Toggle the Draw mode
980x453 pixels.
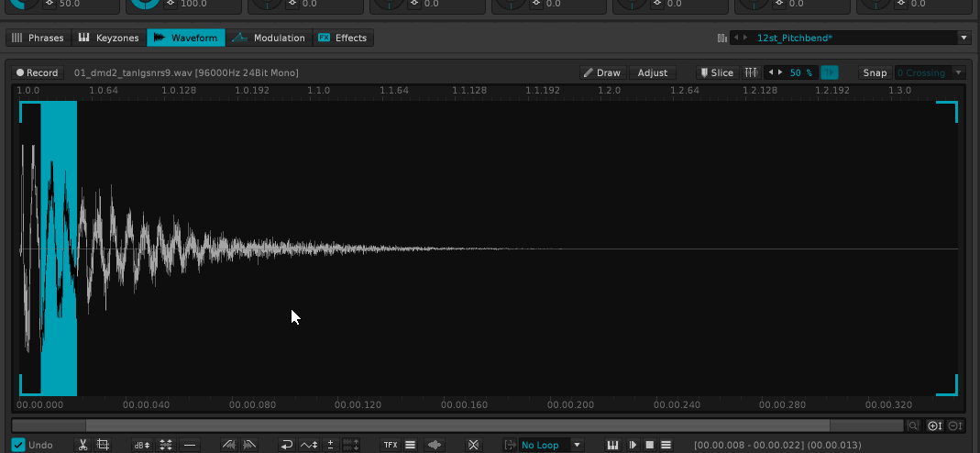tap(601, 72)
